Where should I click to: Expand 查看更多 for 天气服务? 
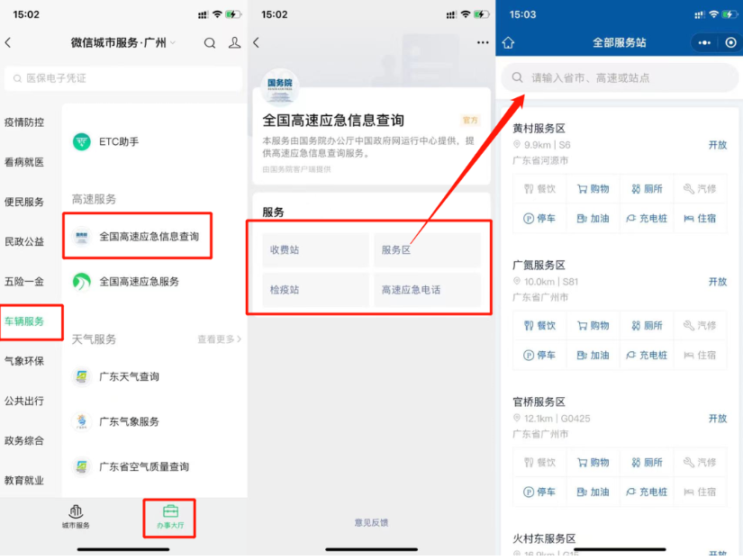tap(219, 339)
